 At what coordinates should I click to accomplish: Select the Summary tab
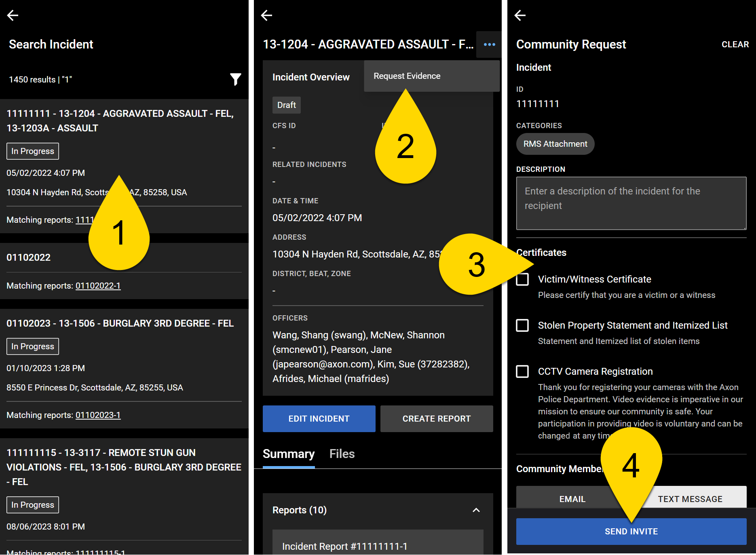pyautogui.click(x=288, y=454)
